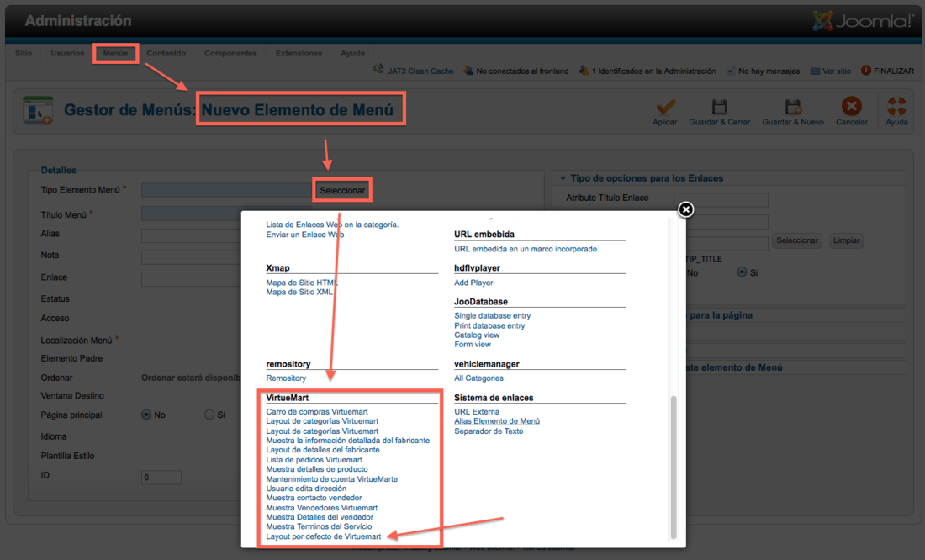Select Página principal Si radio button

(x=209, y=415)
